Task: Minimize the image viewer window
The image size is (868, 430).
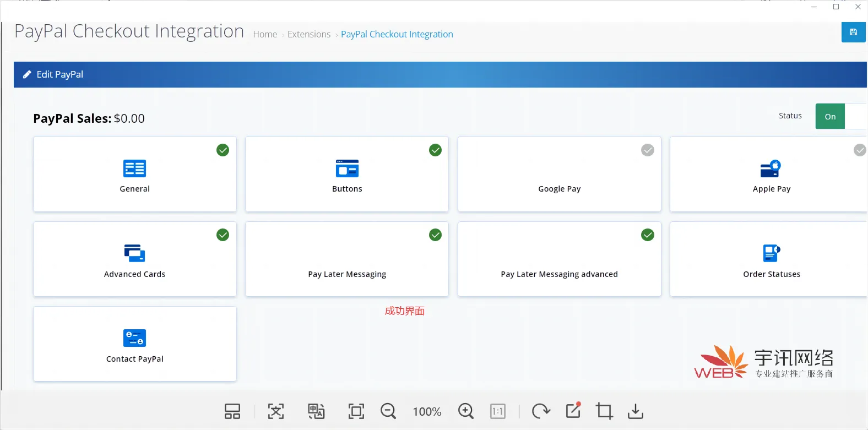Action: pos(814,7)
